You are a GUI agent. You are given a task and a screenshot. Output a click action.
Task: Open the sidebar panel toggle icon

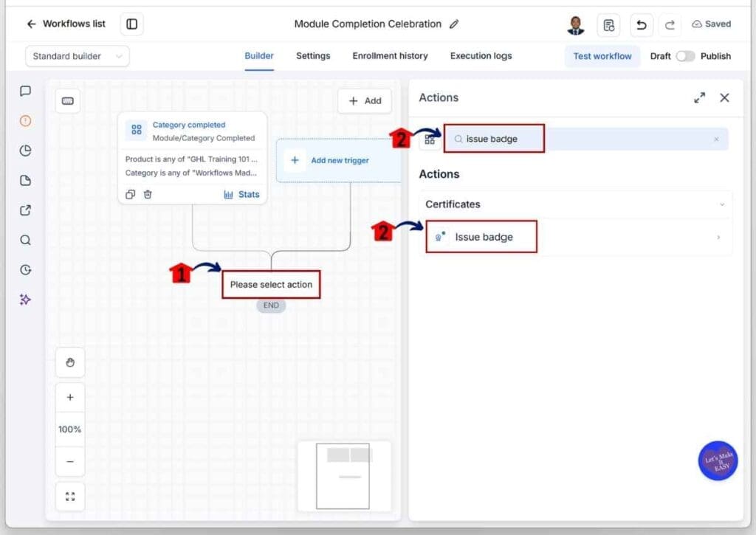[x=131, y=24]
